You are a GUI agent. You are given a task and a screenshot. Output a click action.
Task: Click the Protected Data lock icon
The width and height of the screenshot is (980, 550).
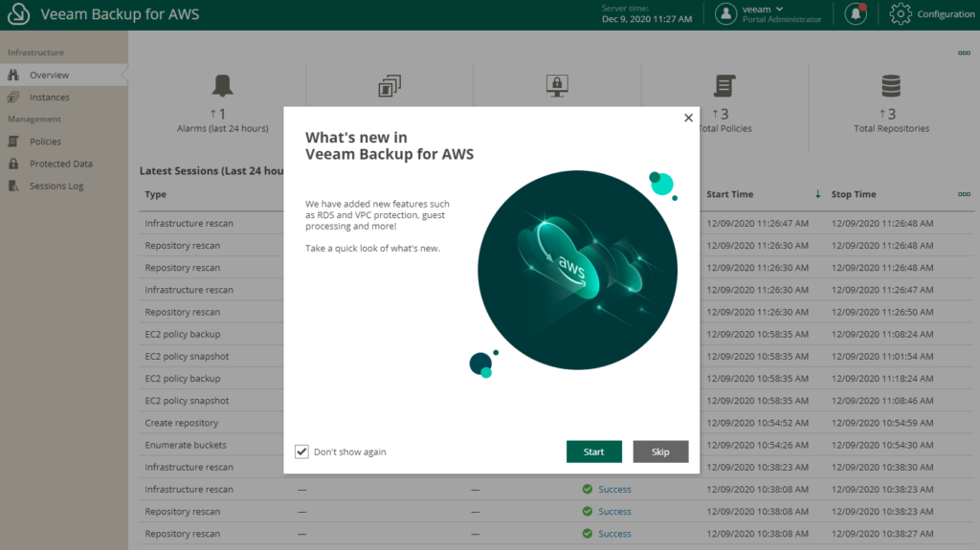(x=13, y=164)
